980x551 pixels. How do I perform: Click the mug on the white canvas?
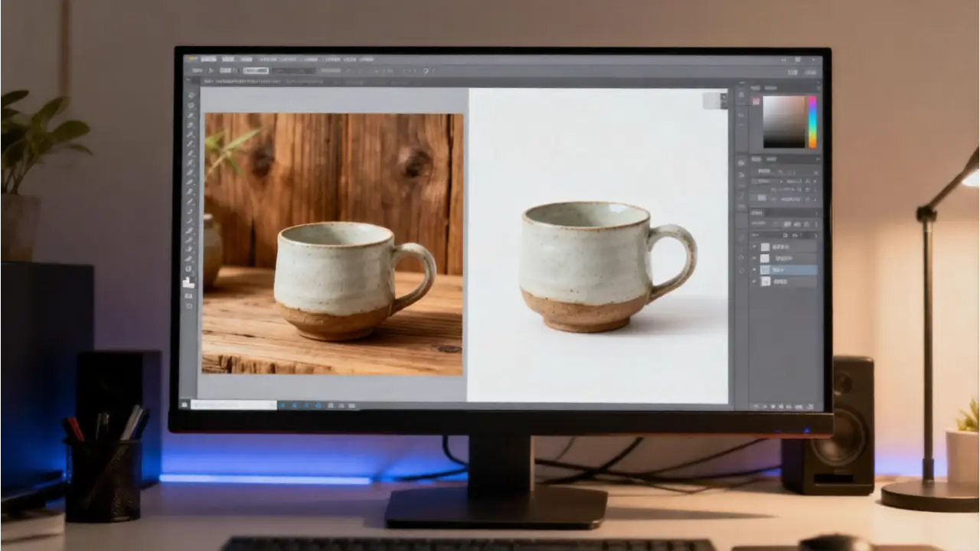609,266
